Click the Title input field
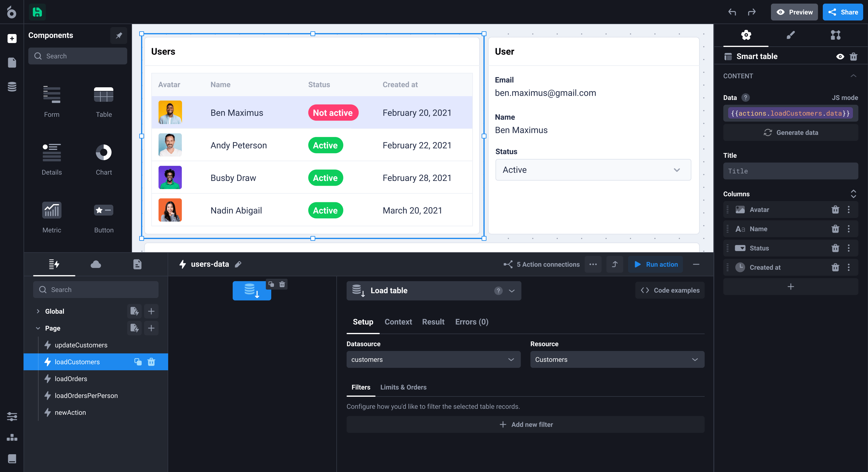Screen dimensions: 868x472 [x=791, y=171]
